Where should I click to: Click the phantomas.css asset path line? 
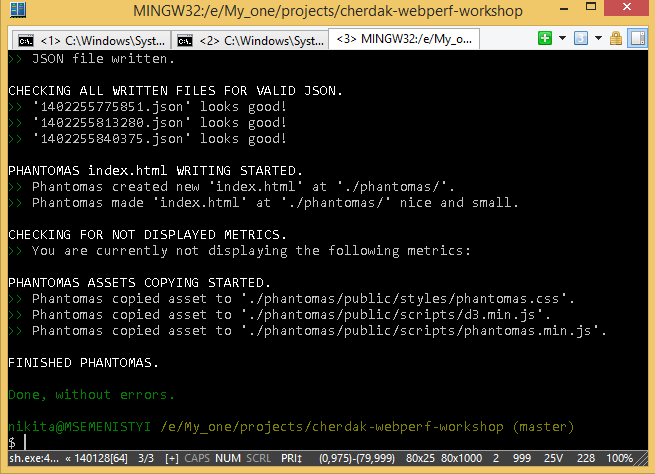coord(291,299)
